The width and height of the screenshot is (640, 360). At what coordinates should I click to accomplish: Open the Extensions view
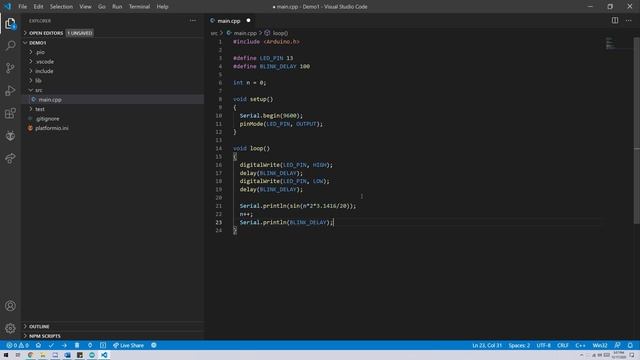(x=10, y=113)
